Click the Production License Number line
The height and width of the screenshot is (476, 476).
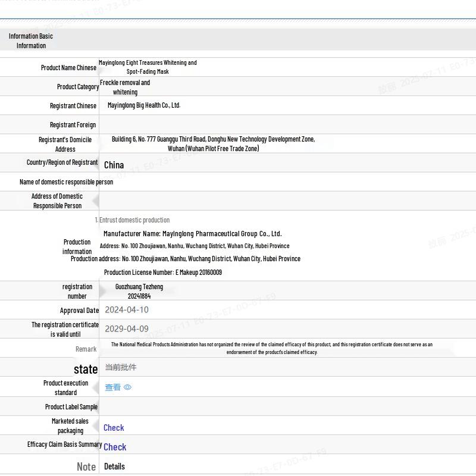pyautogui.click(x=162, y=273)
